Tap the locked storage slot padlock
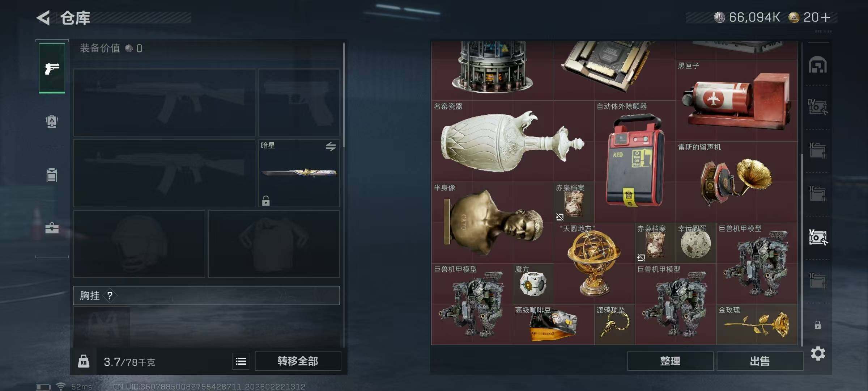This screenshot has height=391, width=868. pos(818,325)
